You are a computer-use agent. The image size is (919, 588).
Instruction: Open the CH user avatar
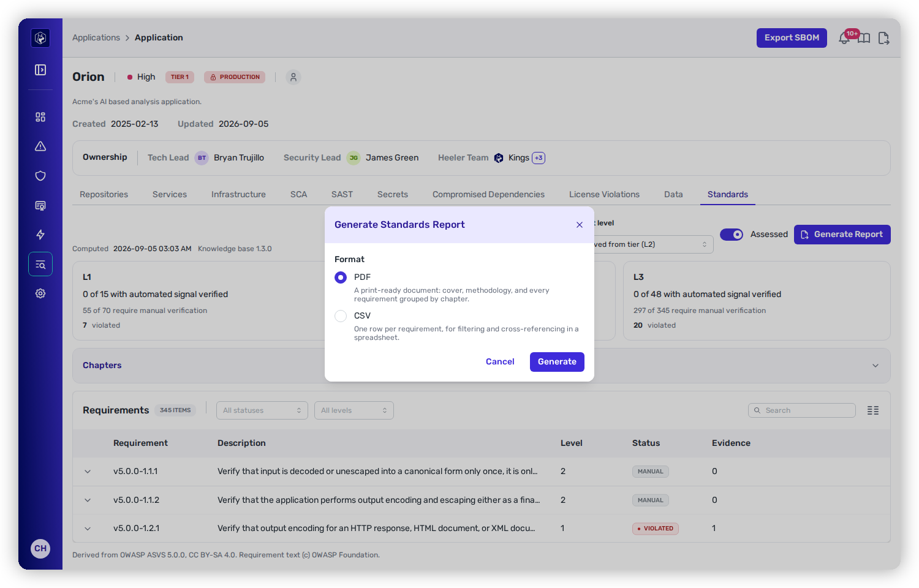(40, 548)
